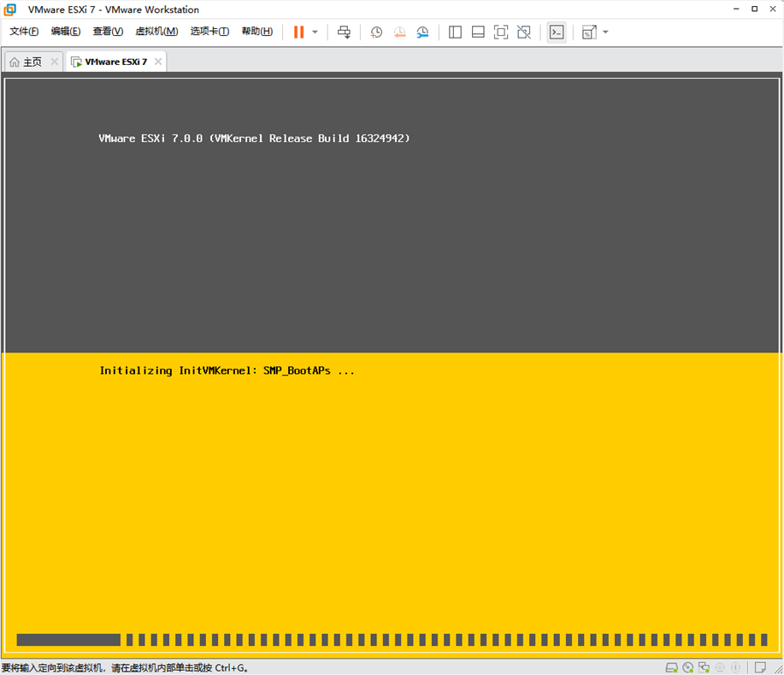The width and height of the screenshot is (784, 675).
Task: Open the 文件(F) menu
Action: pyautogui.click(x=24, y=32)
